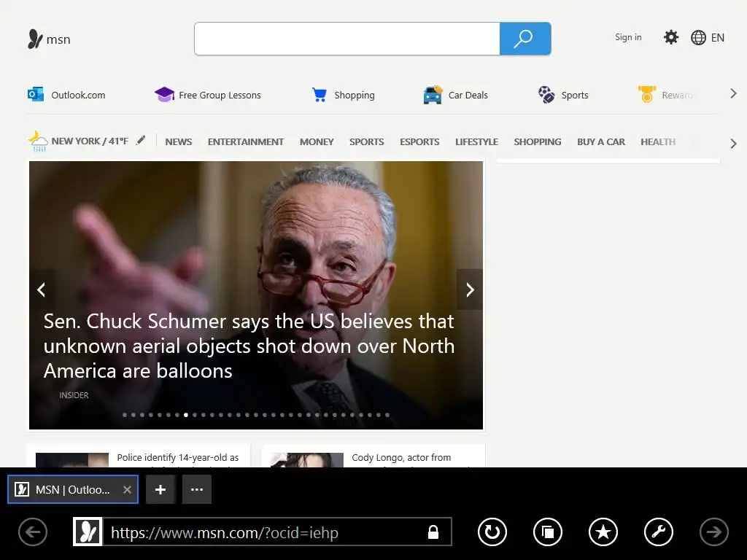Click the Outlook.com icon
This screenshot has width=747, height=560.
click(36, 94)
